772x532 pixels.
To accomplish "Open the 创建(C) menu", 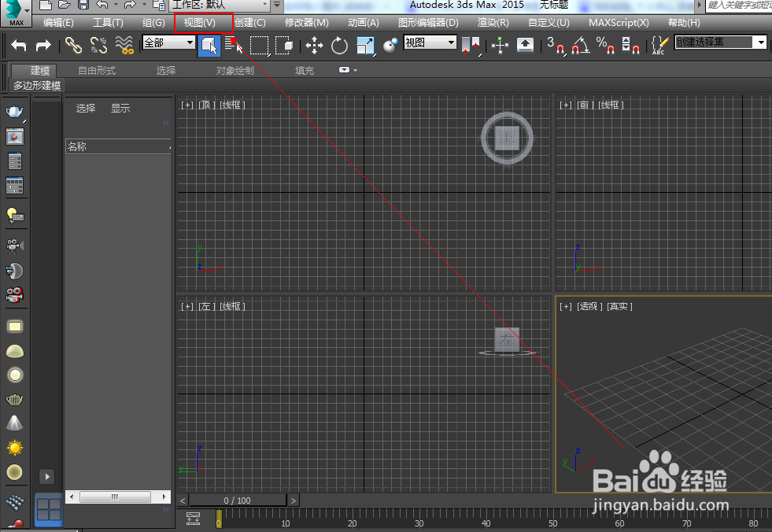I will point(250,23).
